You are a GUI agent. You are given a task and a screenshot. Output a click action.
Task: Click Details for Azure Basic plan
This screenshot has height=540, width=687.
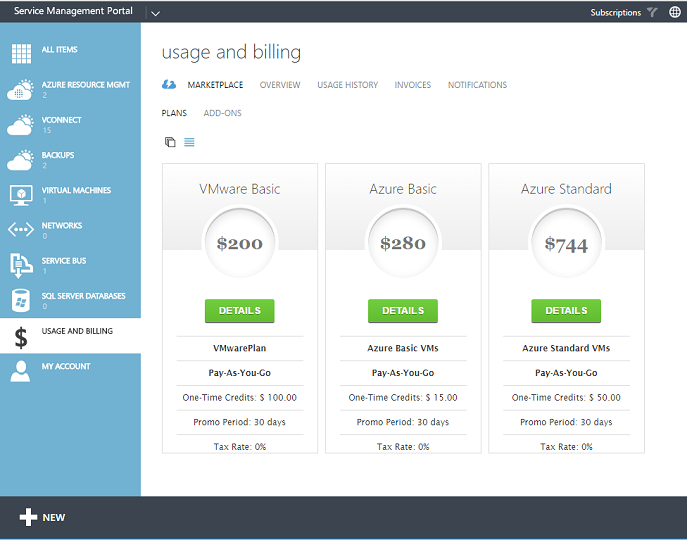403,311
